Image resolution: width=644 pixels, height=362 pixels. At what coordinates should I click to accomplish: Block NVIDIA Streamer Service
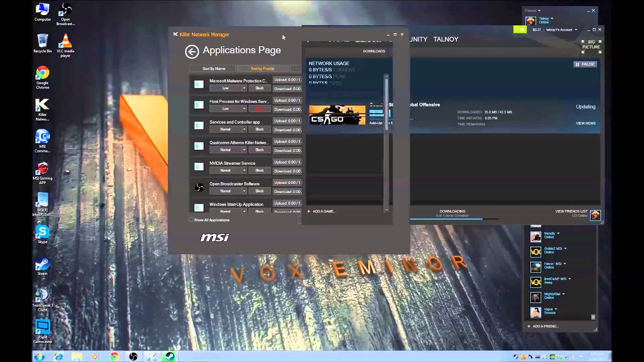[x=260, y=170]
